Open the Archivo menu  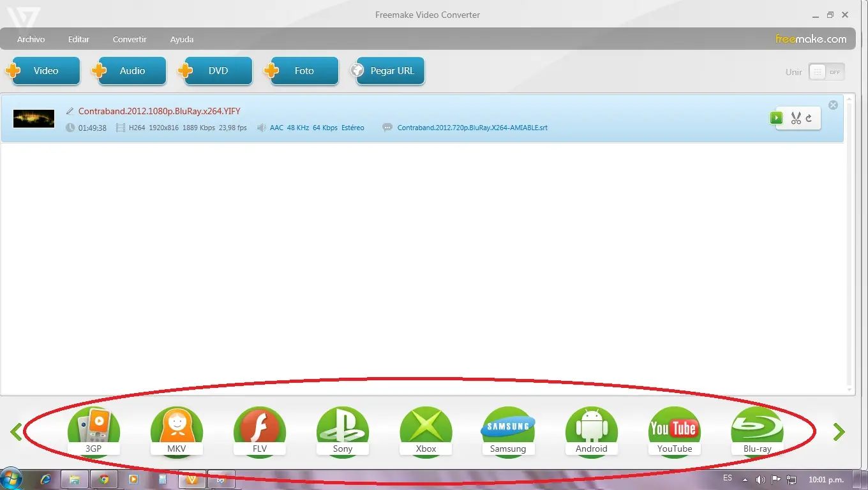(31, 40)
